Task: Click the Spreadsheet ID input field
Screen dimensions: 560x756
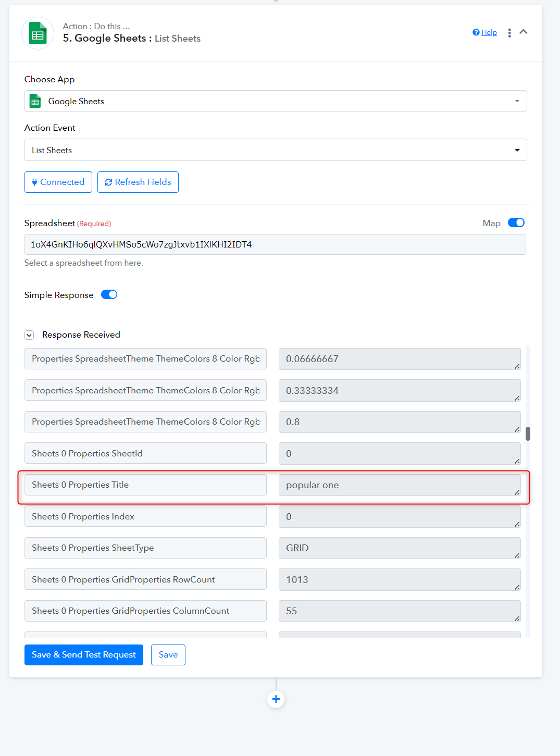Action: pos(275,244)
